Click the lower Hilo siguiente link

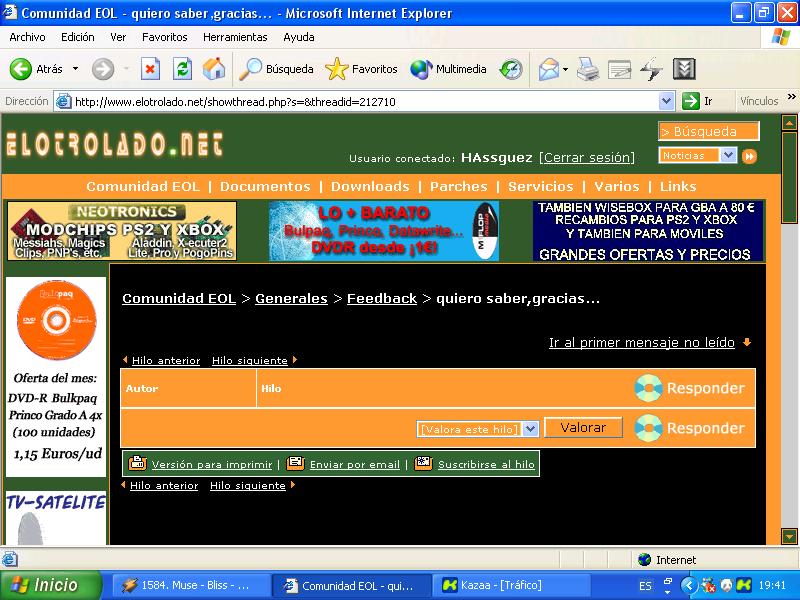point(248,486)
